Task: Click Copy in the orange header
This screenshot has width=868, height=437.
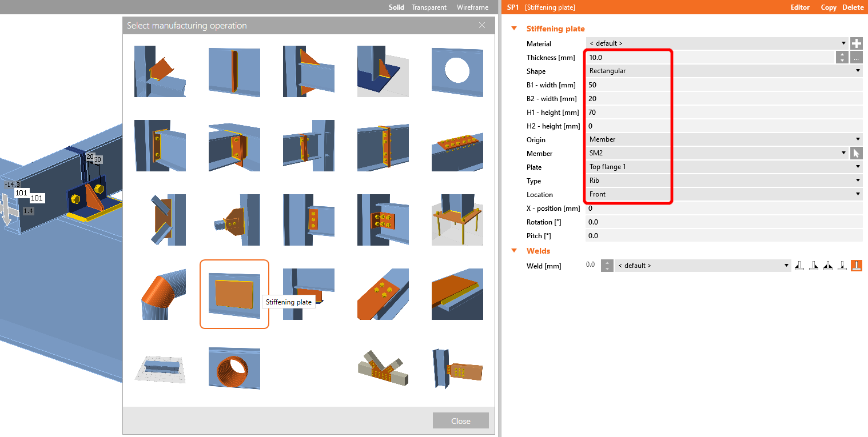Action: pos(829,7)
